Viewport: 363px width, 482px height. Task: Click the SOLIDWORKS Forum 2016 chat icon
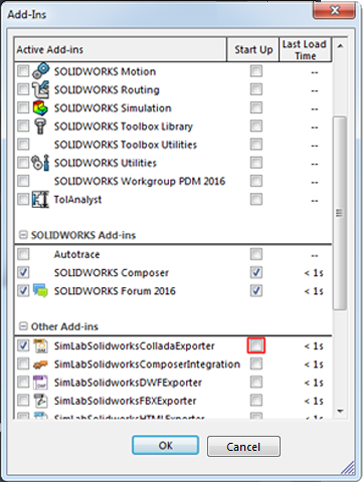point(41,291)
